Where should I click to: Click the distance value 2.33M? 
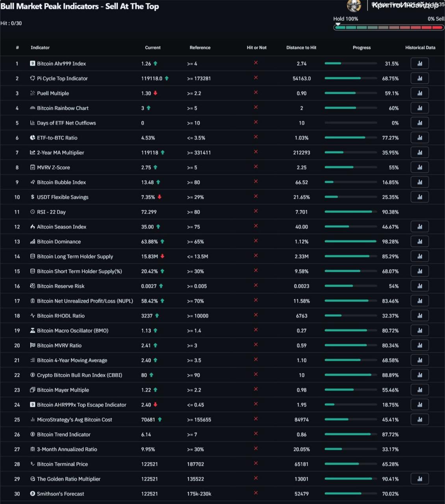click(x=302, y=256)
